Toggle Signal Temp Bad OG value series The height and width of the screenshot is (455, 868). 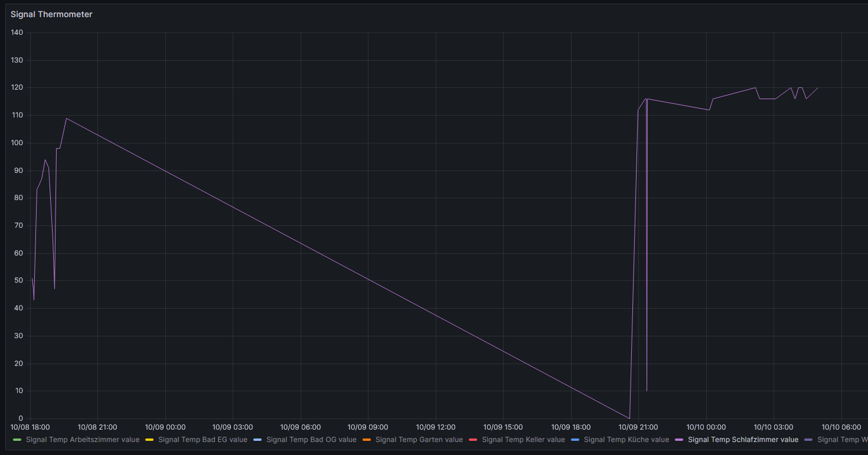tap(311, 440)
